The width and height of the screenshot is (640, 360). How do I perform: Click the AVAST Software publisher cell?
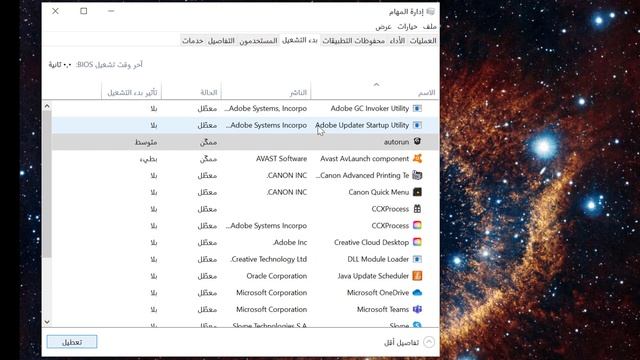[x=281, y=158]
